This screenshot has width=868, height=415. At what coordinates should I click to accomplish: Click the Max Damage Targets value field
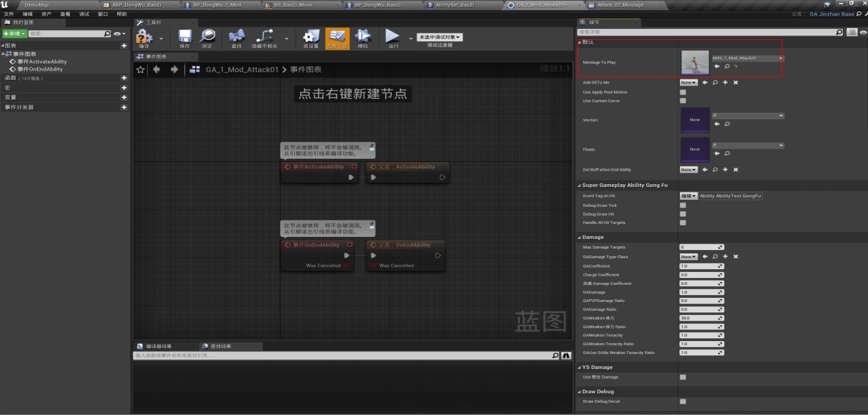(x=702, y=247)
